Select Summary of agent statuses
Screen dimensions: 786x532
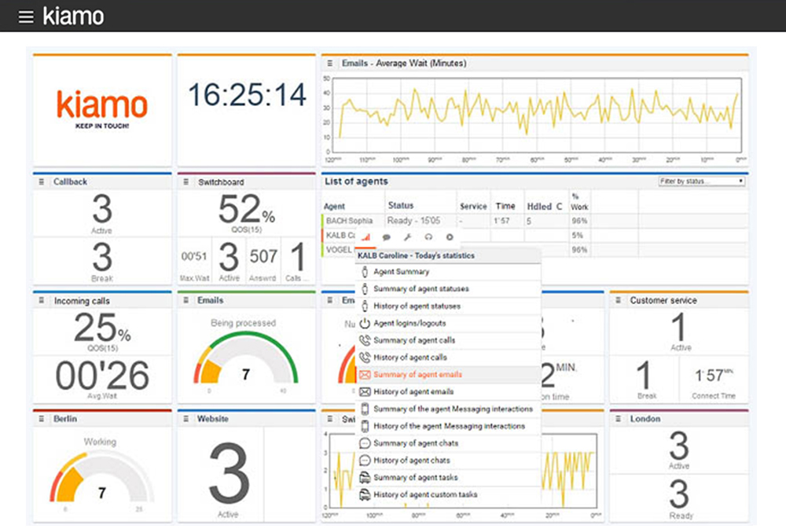[x=448, y=289]
